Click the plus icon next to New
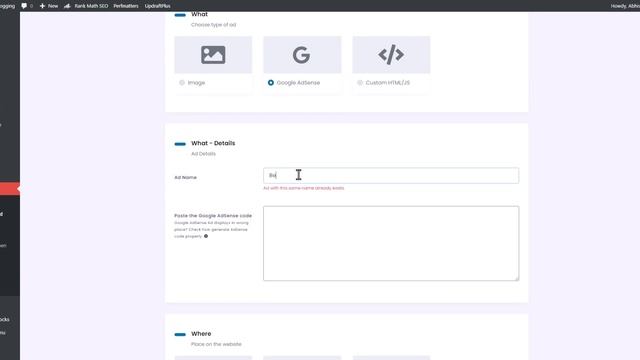640x360 pixels. pyautogui.click(x=42, y=6)
